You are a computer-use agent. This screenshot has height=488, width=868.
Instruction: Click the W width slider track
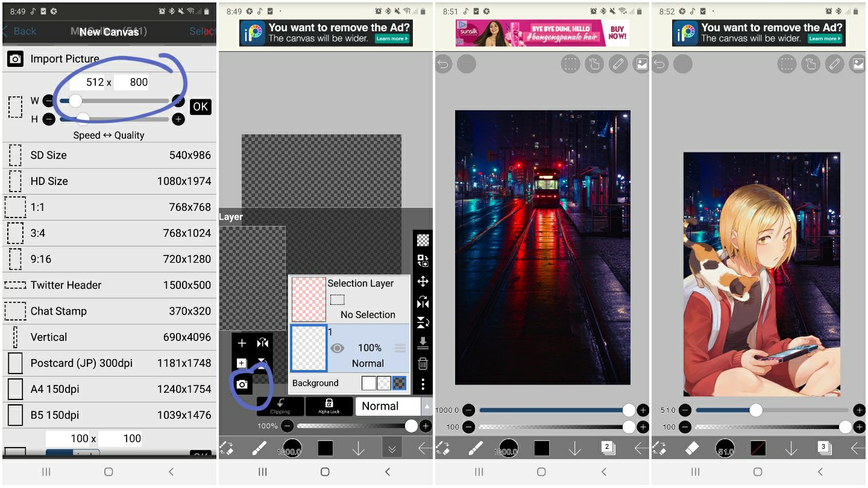click(114, 101)
